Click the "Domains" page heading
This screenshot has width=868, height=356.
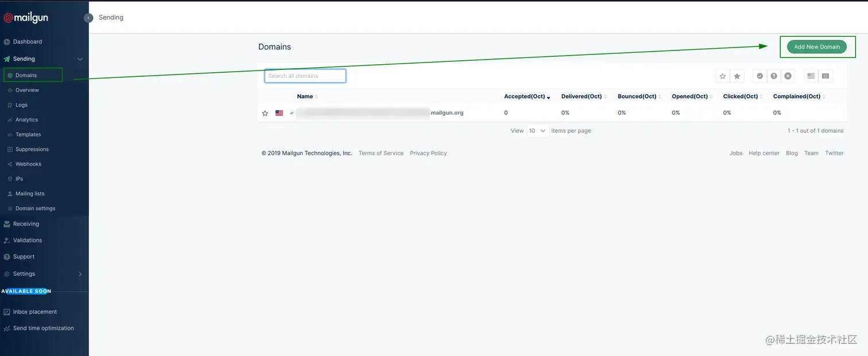point(274,47)
